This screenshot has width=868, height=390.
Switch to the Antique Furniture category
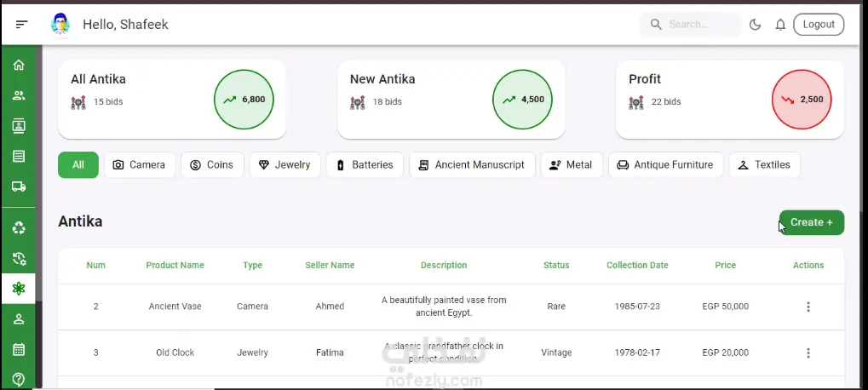click(665, 165)
